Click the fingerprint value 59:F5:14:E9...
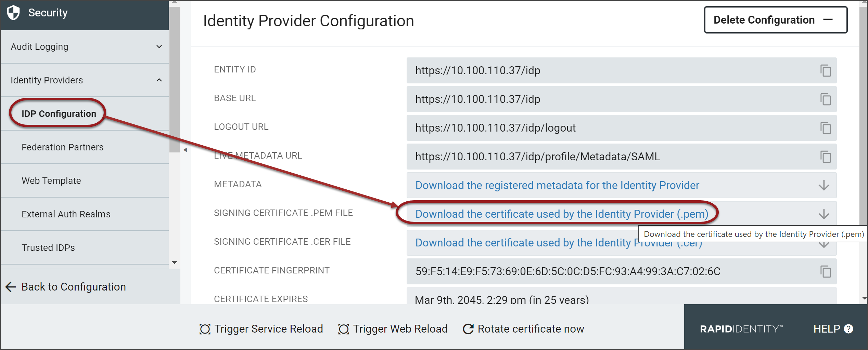868x350 pixels. (568, 271)
